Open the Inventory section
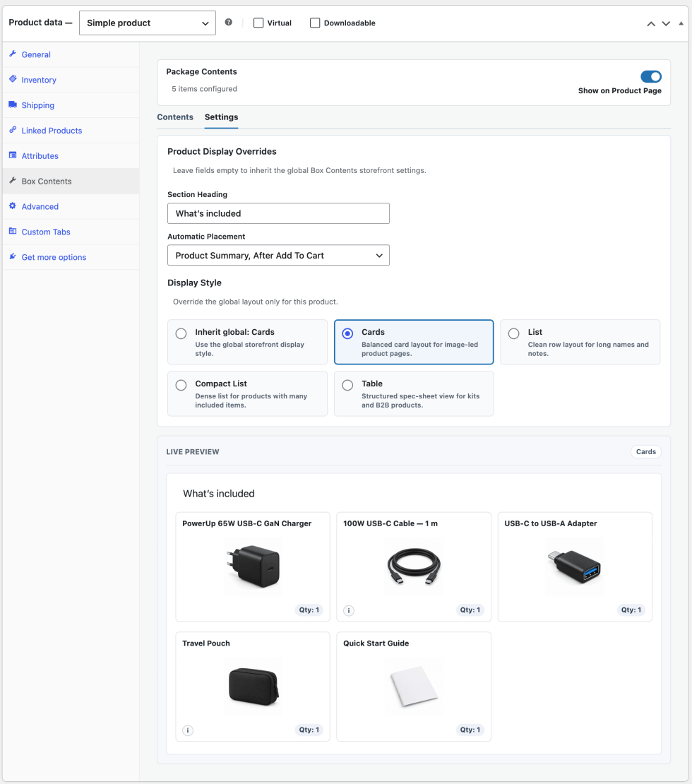692x784 pixels. (x=71, y=80)
